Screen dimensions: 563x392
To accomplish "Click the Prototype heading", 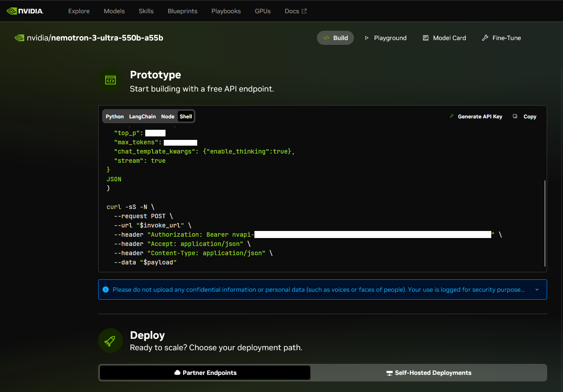I will [155, 75].
